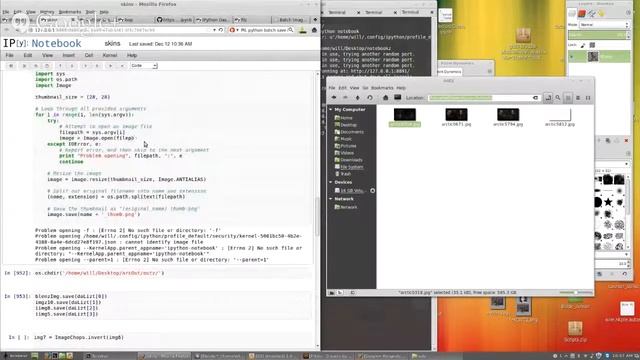Toggle location entry button in file manager
640x360 pixels.
[548, 98]
